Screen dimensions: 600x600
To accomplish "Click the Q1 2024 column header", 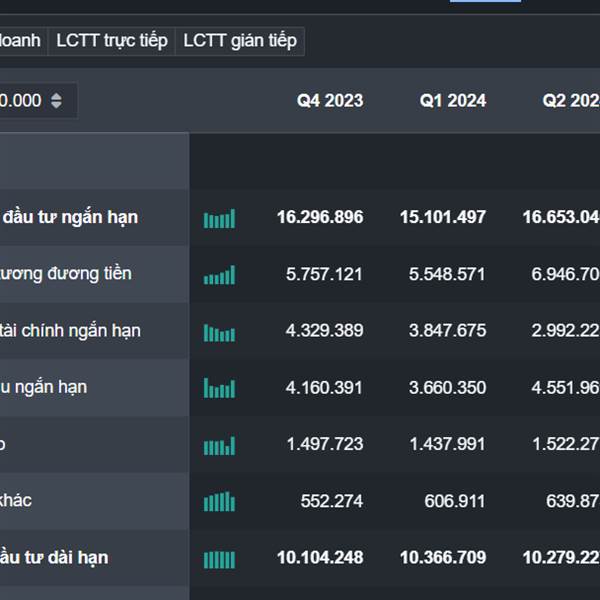I will pos(453,100).
